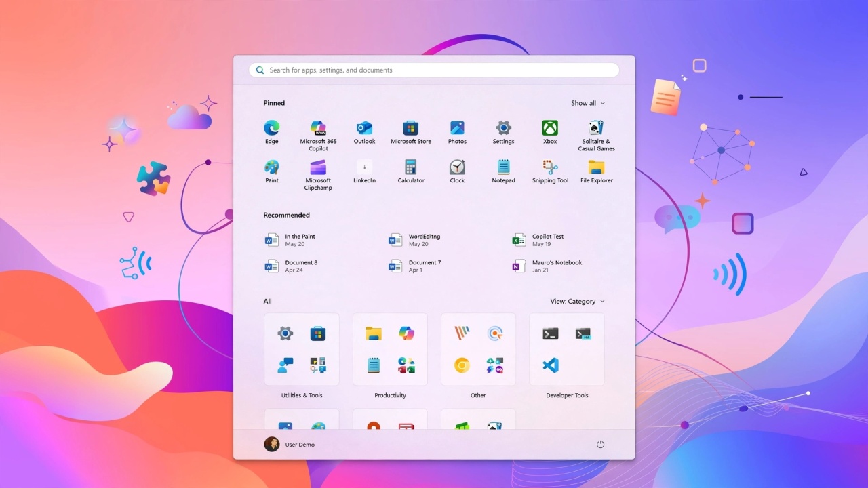
Task: Open the pinned Notepad app
Action: tap(503, 171)
